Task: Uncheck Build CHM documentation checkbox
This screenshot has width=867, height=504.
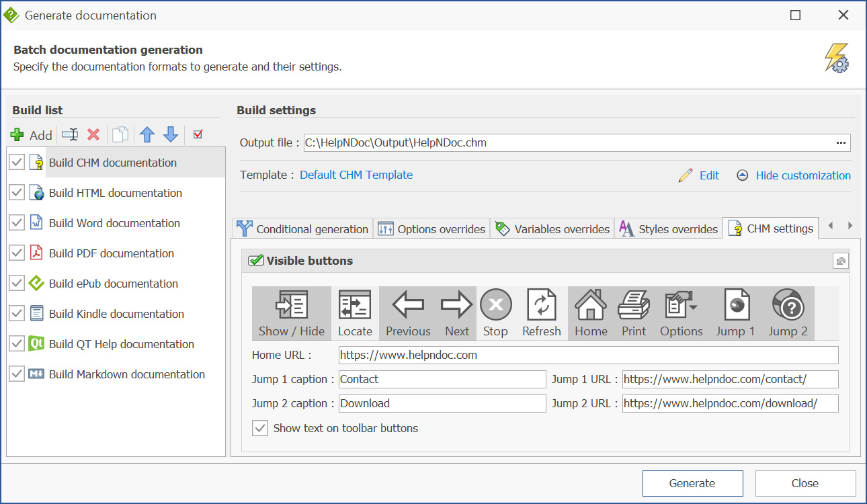Action: 17,163
